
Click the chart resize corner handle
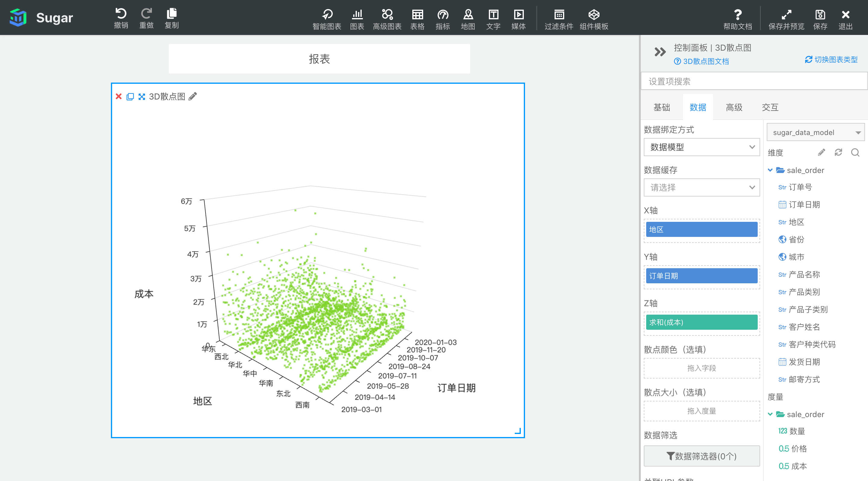[x=518, y=431]
